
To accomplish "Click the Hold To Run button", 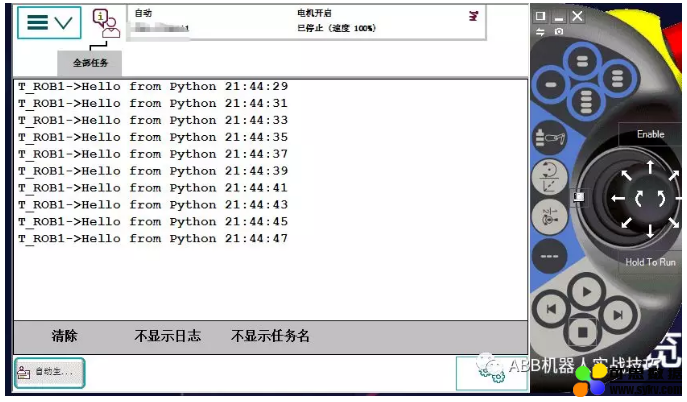I will click(x=649, y=262).
